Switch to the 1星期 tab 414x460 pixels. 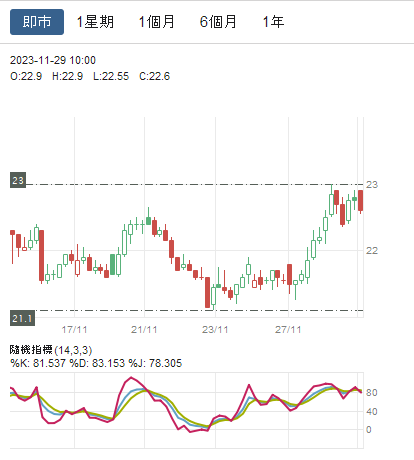pyautogui.click(x=95, y=22)
